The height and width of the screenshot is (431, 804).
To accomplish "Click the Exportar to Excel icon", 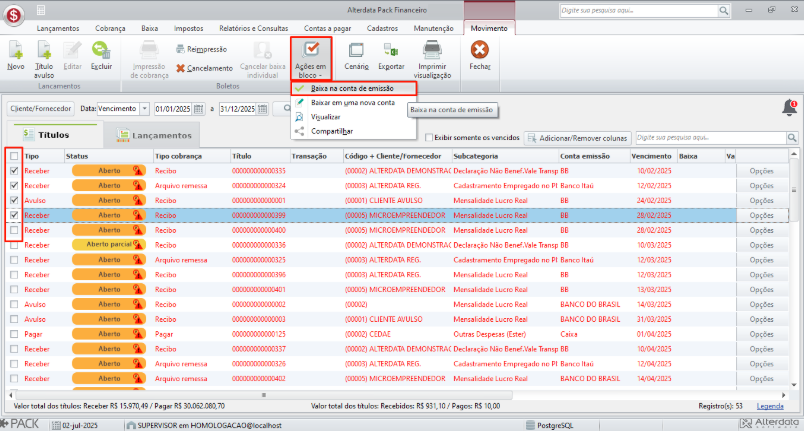I will (391, 50).
